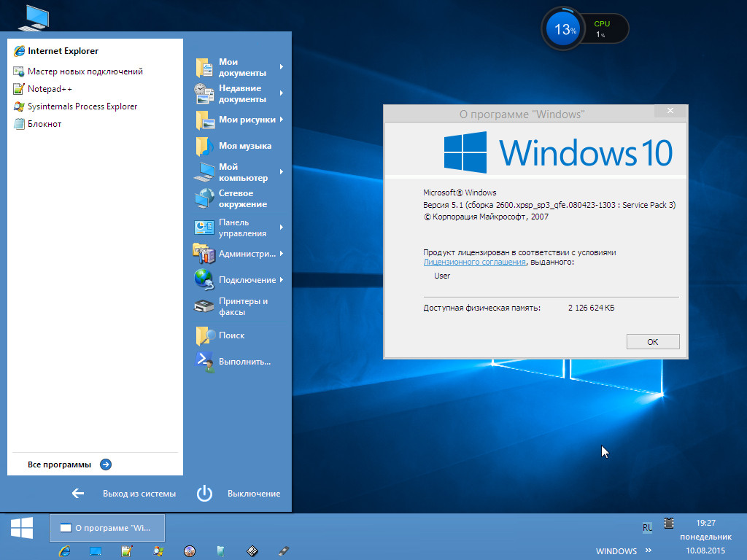Click the CPU usage gadget circle
The width and height of the screenshot is (747, 560).
(563, 29)
